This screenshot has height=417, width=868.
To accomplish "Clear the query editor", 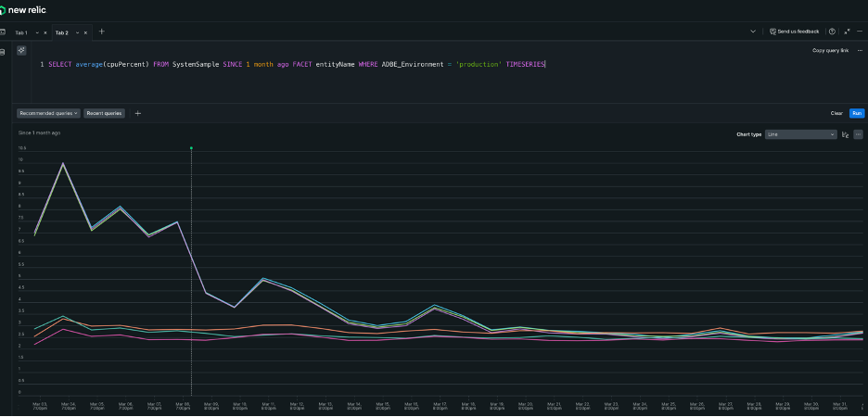I will (836, 113).
